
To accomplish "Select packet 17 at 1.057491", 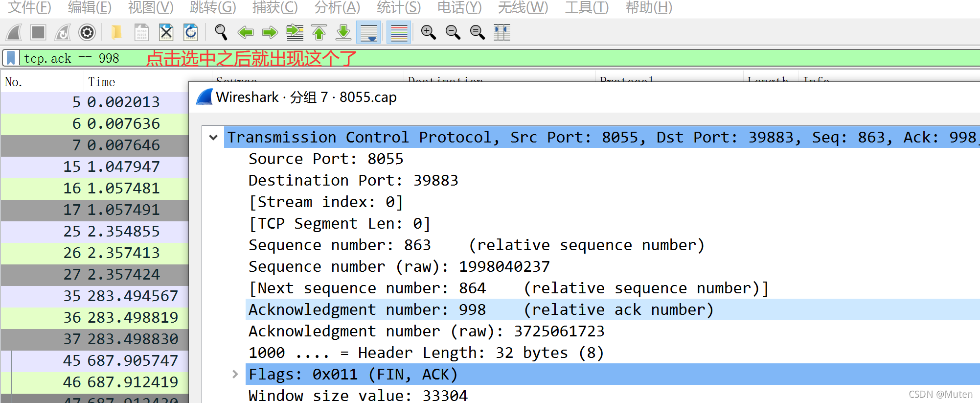I will (94, 210).
